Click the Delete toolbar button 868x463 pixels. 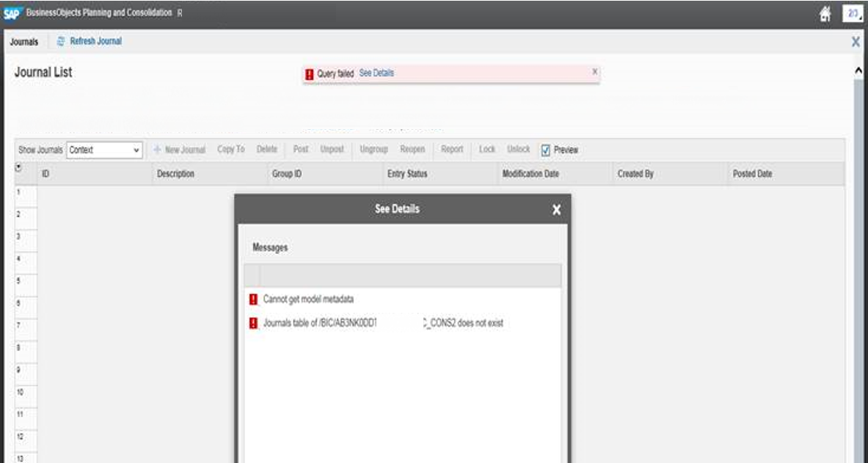point(267,150)
